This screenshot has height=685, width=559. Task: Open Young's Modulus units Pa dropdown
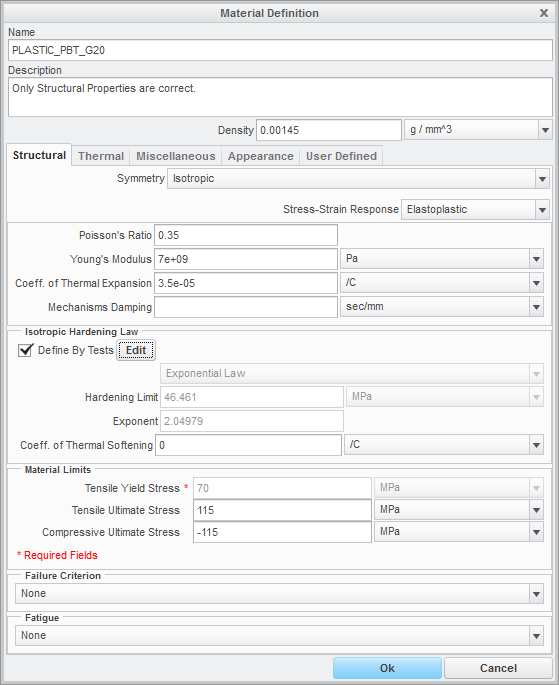[x=442, y=259]
